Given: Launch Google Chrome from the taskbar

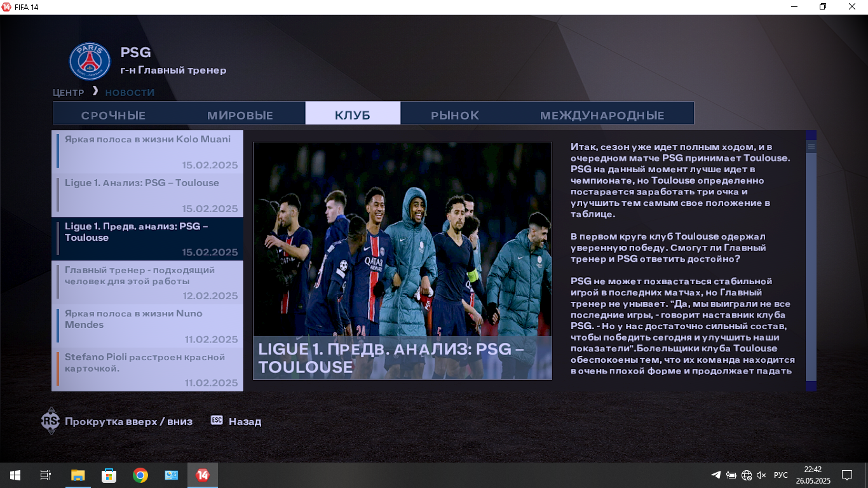Looking at the screenshot, I should [140, 475].
